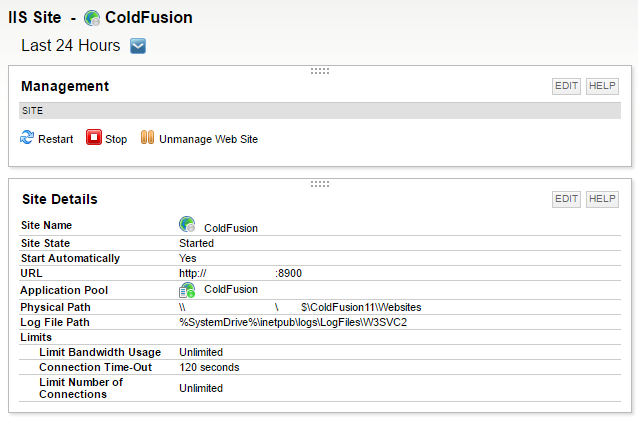Click the Unmanage Web Site link
The height and width of the screenshot is (421, 643).
click(208, 139)
